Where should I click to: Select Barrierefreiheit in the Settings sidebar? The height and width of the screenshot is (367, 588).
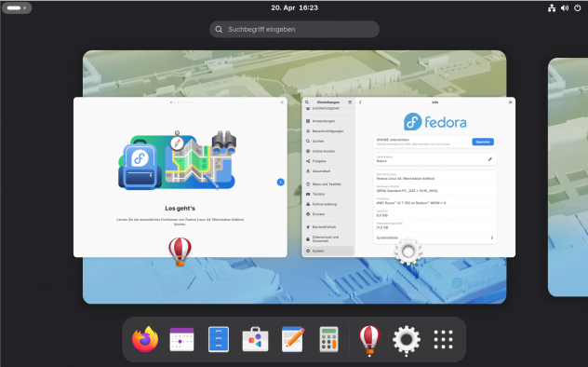pos(328,227)
